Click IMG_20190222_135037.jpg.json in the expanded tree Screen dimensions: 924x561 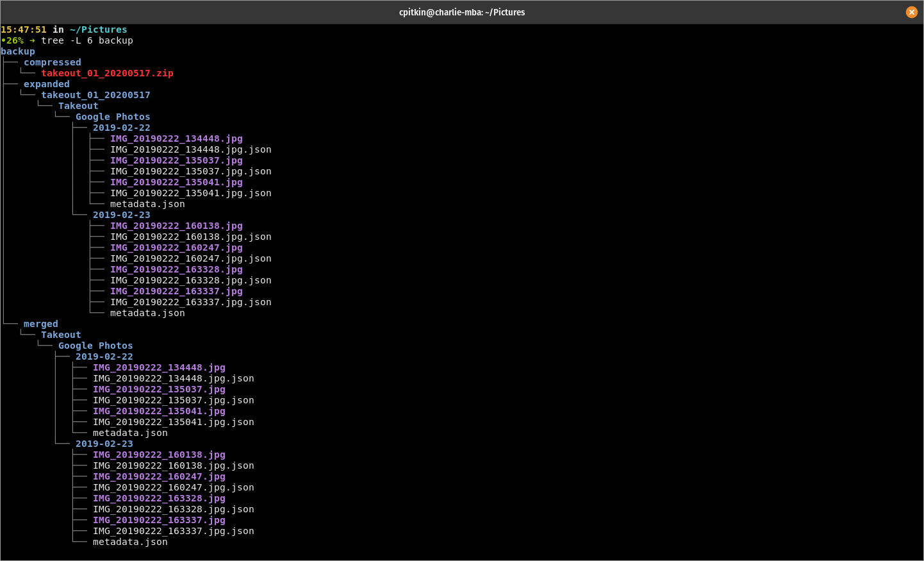coord(191,171)
